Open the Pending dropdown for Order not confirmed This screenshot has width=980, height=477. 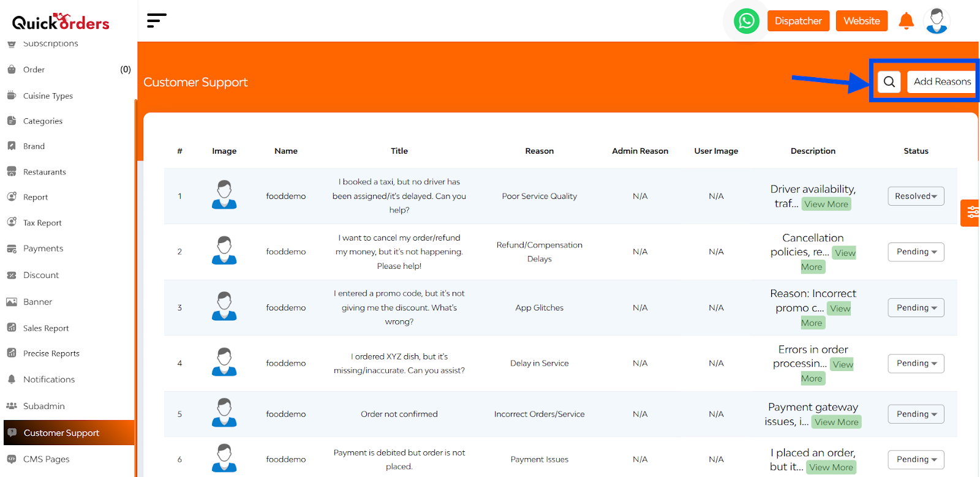point(916,414)
